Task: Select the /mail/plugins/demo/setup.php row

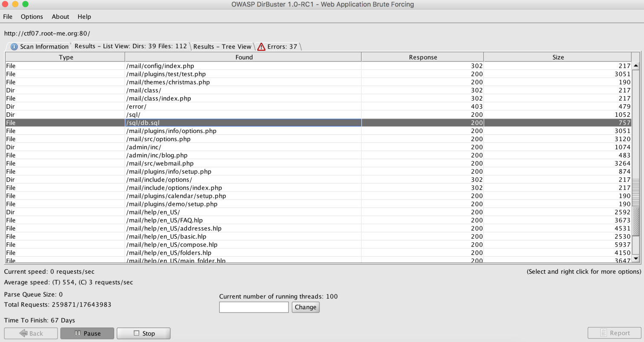Action: pyautogui.click(x=318, y=204)
